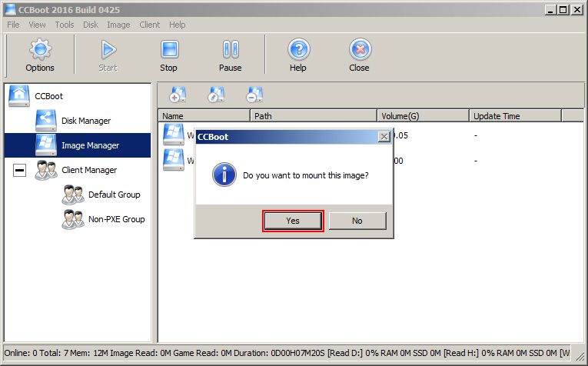588x366 pixels.
Task: Sort by the Name column header
Action: (x=204, y=116)
